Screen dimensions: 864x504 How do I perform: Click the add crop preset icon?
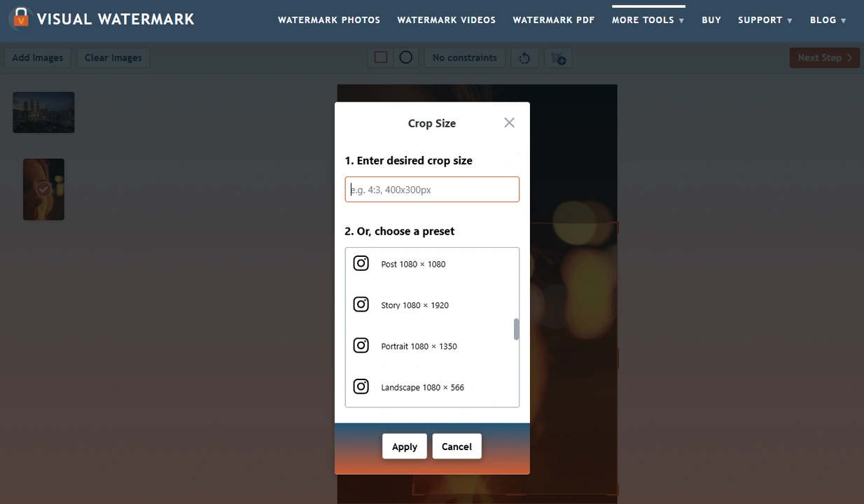pyautogui.click(x=558, y=58)
